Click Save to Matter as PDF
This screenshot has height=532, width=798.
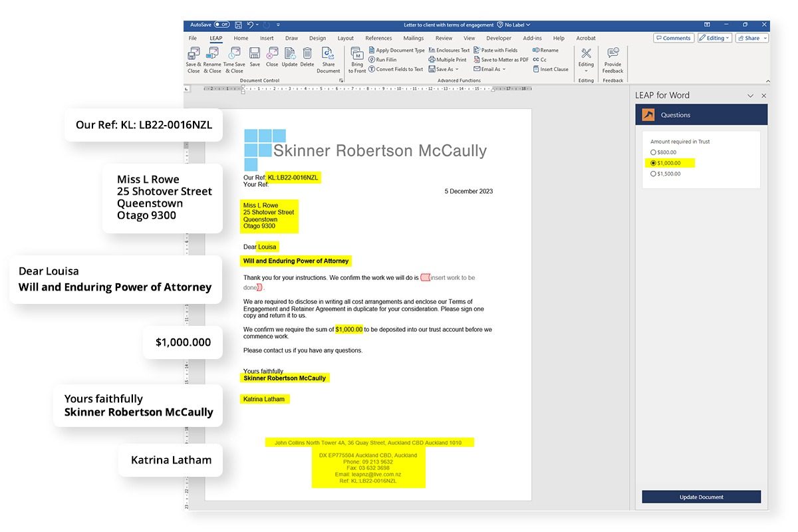[501, 60]
